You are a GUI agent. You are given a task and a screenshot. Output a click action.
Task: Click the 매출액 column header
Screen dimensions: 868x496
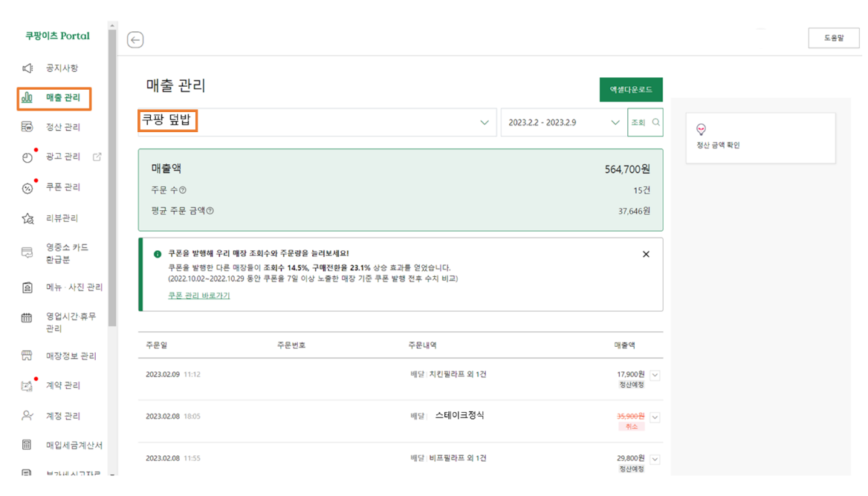624,345
